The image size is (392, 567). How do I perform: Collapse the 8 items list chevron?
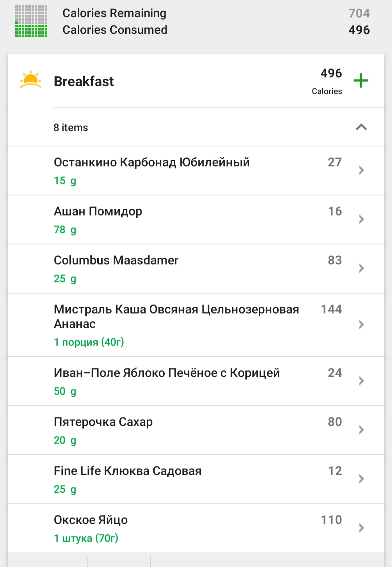click(x=361, y=127)
